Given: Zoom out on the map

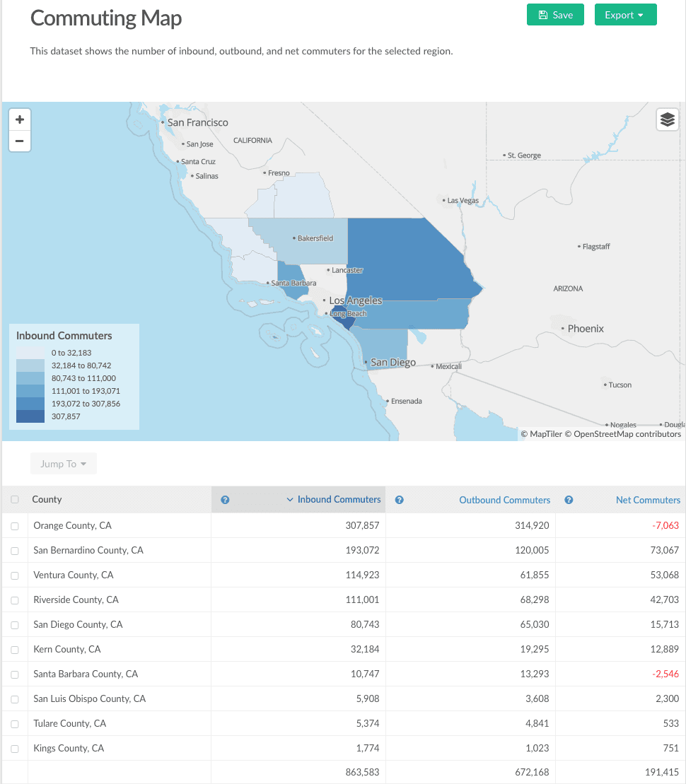Looking at the screenshot, I should [x=19, y=141].
